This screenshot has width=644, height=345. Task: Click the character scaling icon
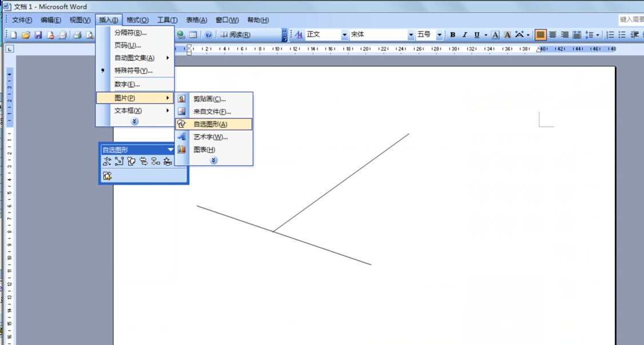519,35
